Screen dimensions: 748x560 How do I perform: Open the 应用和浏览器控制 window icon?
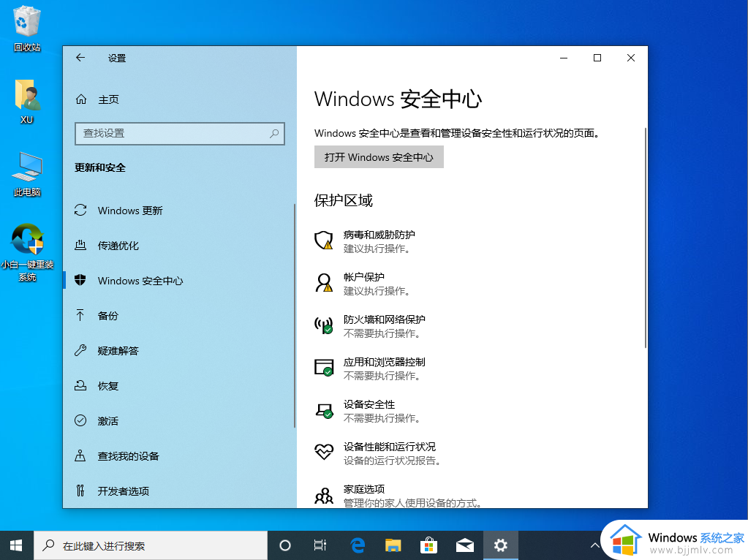pos(324,368)
